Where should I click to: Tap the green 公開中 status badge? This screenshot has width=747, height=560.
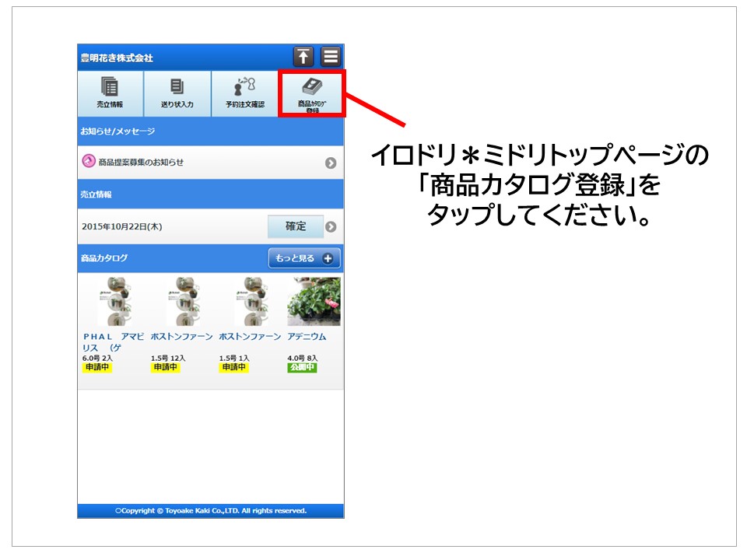tap(302, 367)
